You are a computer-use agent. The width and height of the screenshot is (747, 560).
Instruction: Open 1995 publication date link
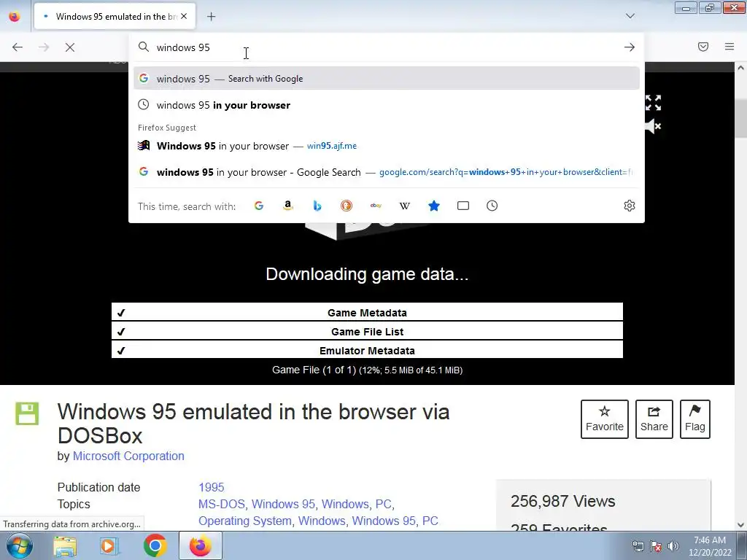(x=211, y=487)
